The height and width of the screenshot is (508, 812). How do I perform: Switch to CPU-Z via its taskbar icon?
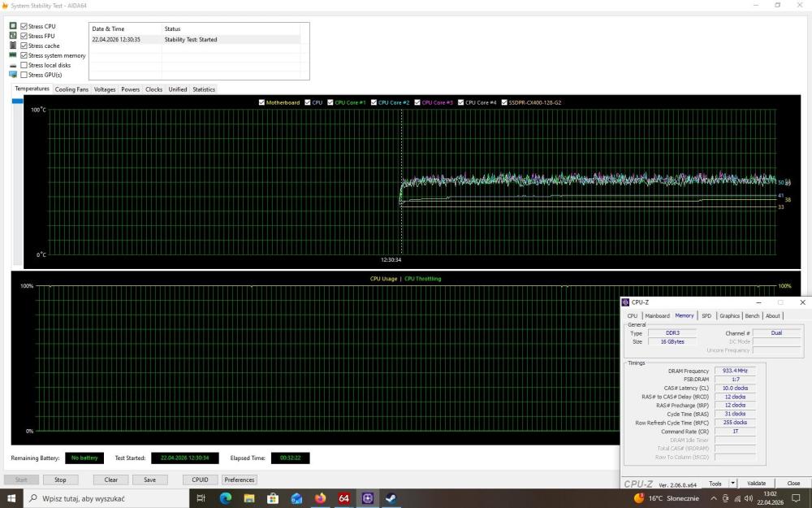pyautogui.click(x=368, y=499)
